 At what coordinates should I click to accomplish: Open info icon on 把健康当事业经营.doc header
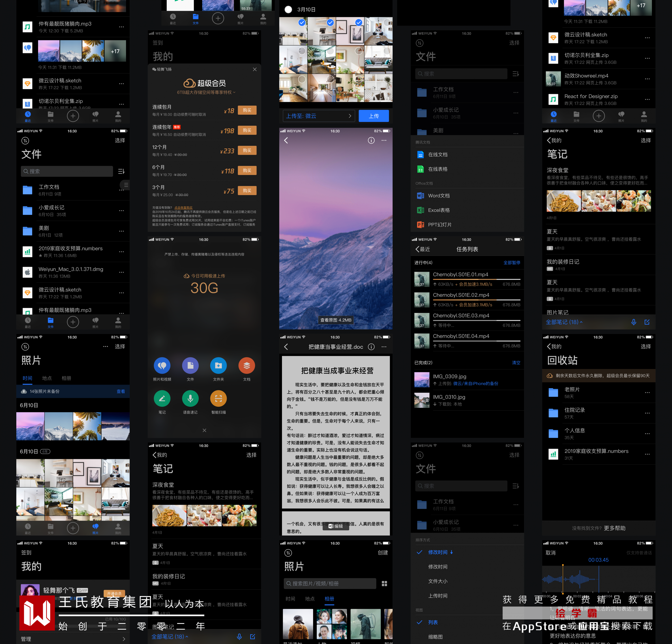(371, 347)
